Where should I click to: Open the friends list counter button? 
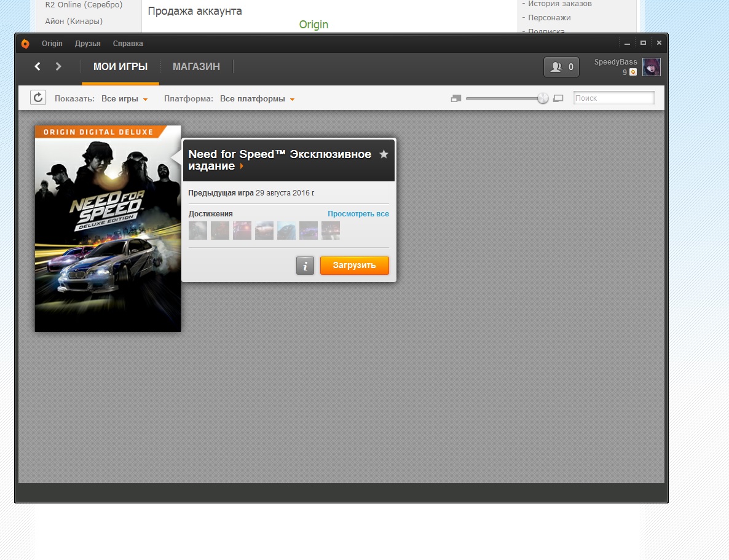point(561,67)
